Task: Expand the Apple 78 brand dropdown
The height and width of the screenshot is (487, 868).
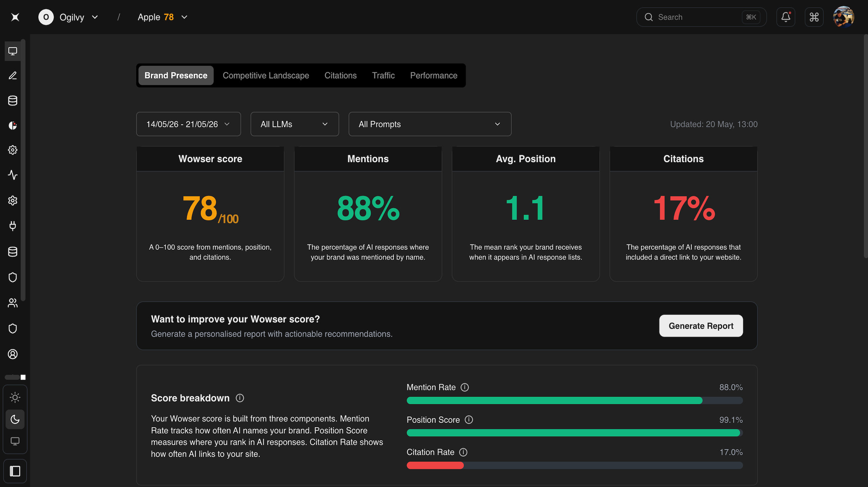Action: pos(184,17)
